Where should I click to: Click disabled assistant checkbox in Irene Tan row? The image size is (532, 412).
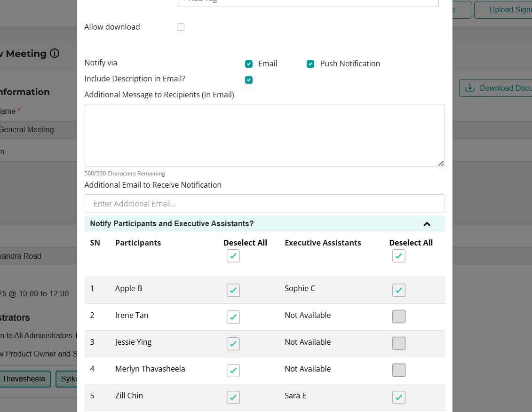(x=399, y=317)
